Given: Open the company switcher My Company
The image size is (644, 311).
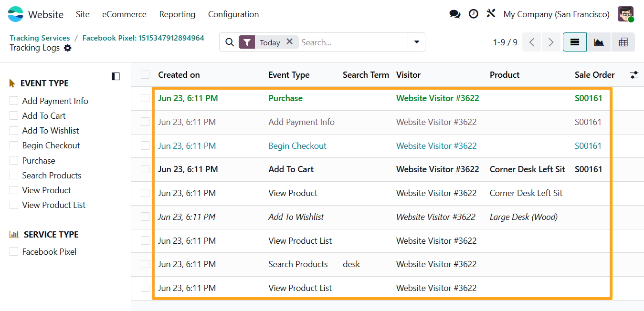Looking at the screenshot, I should (x=556, y=14).
